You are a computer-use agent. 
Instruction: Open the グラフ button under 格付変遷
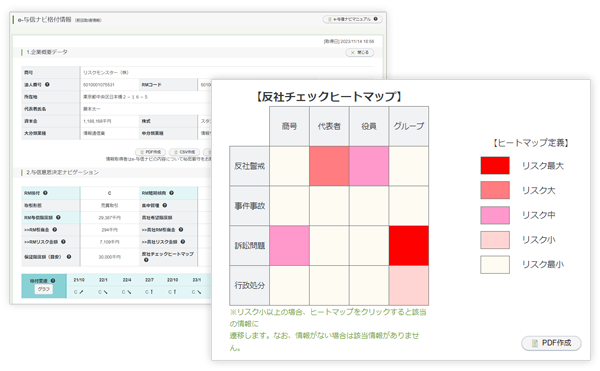(x=44, y=289)
